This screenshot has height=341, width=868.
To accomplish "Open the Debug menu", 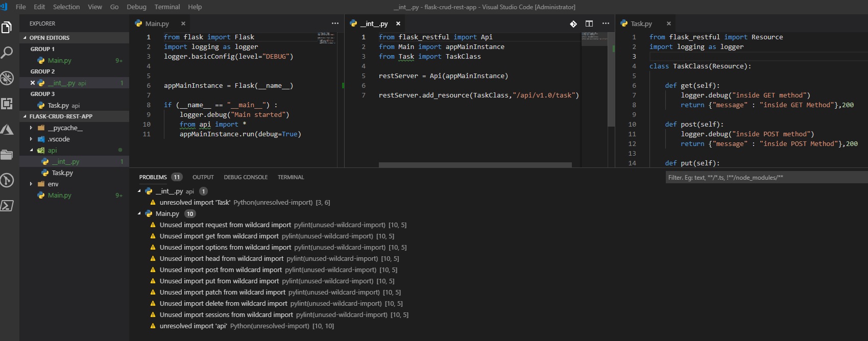I will 136,7.
